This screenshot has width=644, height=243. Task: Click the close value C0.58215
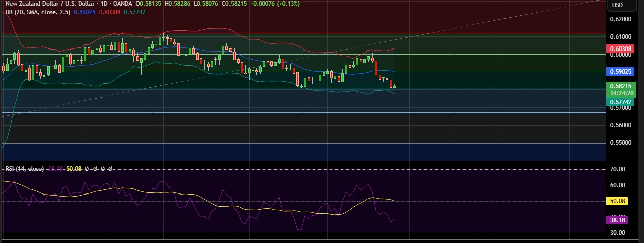[234, 4]
